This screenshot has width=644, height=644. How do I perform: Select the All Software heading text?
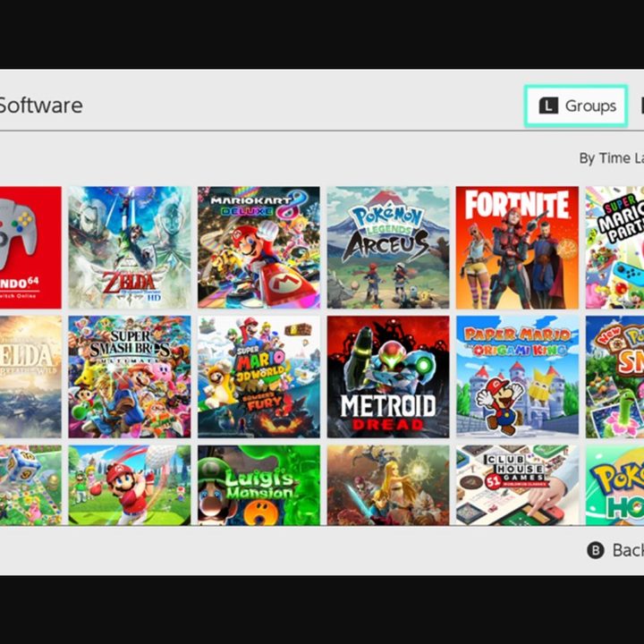41,106
